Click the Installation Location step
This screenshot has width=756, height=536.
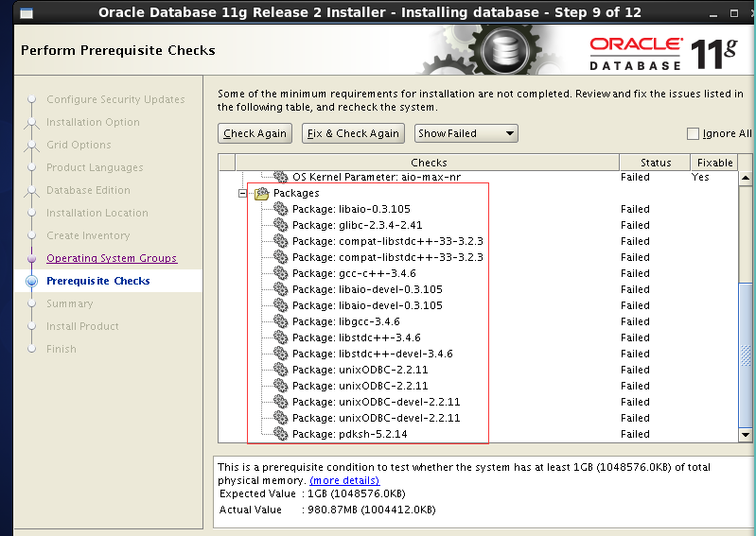pyautogui.click(x=97, y=213)
